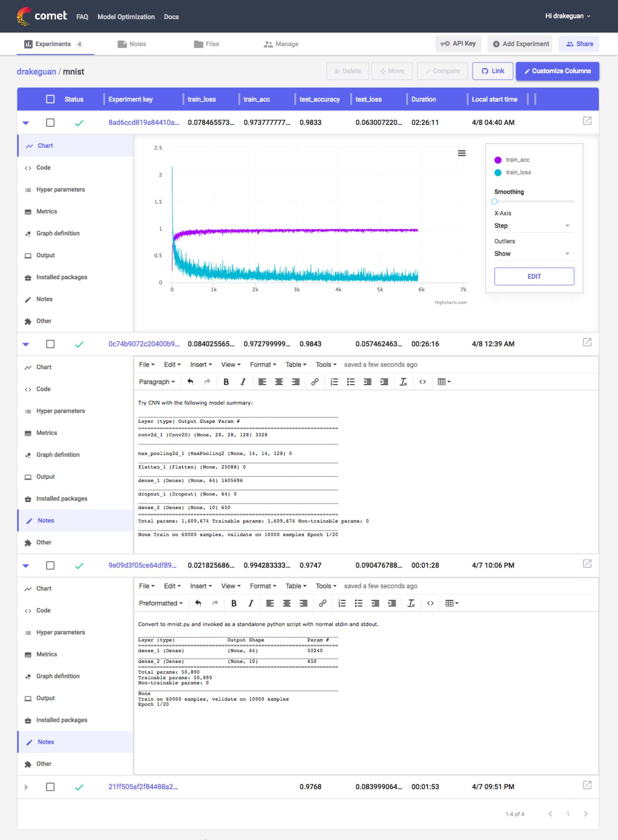
Task: Open experiment 0c74b9072c20400b9 in new view
Action: coord(587,342)
